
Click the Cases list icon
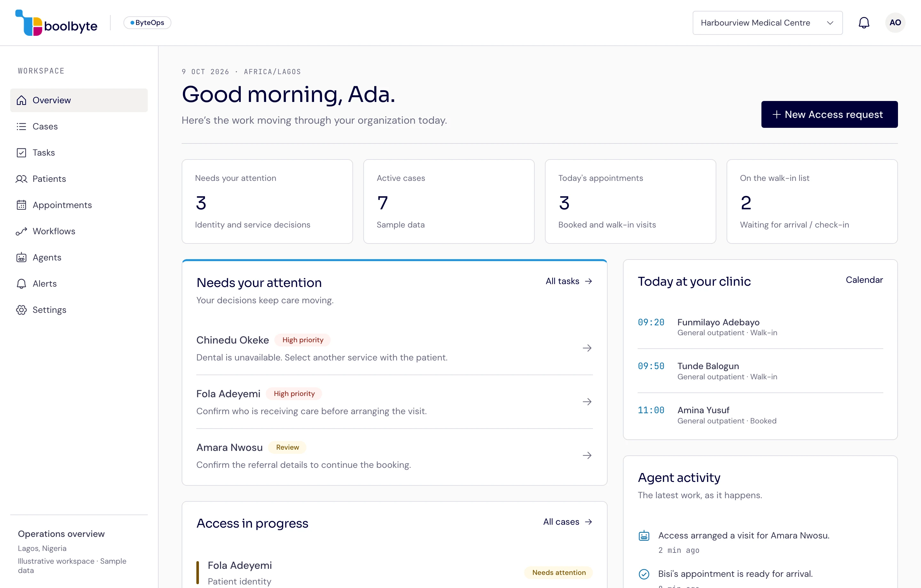(x=21, y=127)
